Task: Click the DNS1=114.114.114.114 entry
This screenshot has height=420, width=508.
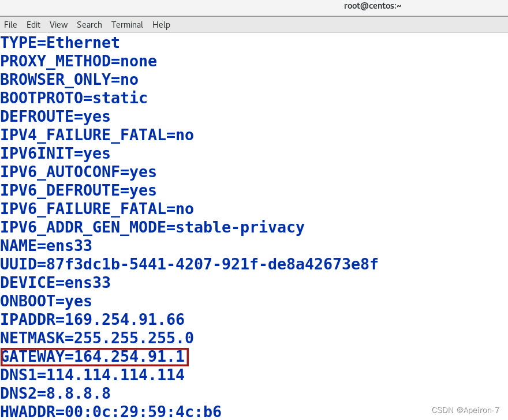Action: coord(92,374)
